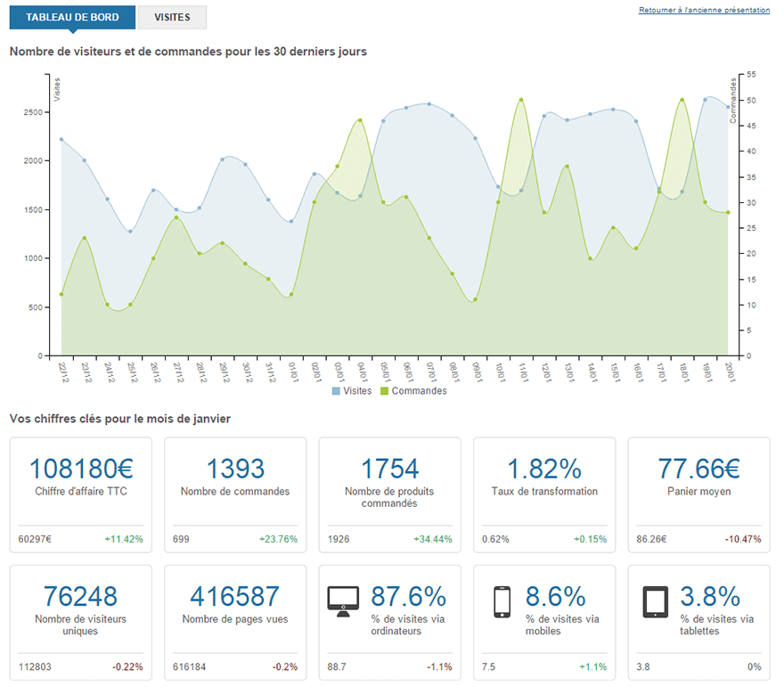The width and height of the screenshot is (784, 694).
Task: Click the Nombre de commandes label
Action: [x=235, y=492]
